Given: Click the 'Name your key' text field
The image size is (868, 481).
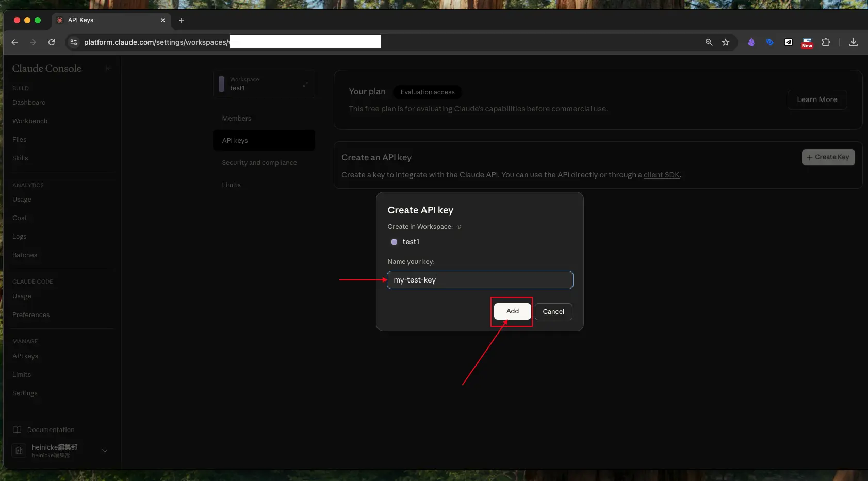Looking at the screenshot, I should [480, 280].
